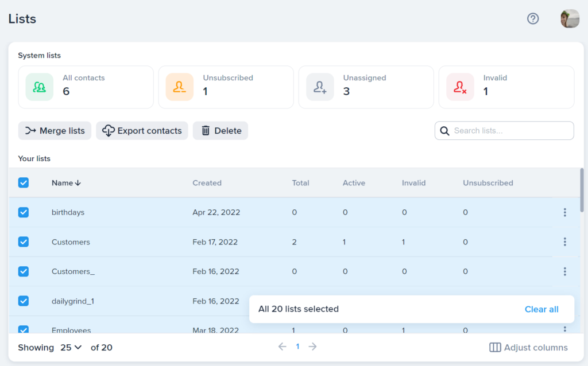
Task: Open the Customers row three-dot menu
Action: [x=564, y=242]
